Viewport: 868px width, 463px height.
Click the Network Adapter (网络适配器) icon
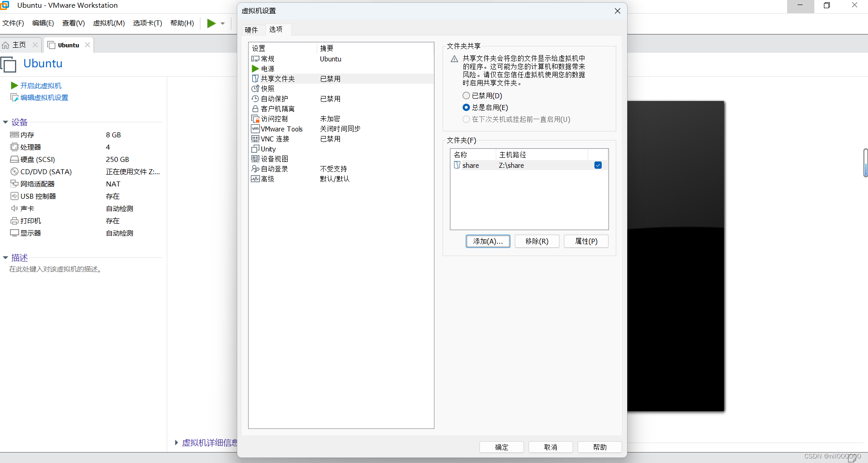tap(15, 184)
